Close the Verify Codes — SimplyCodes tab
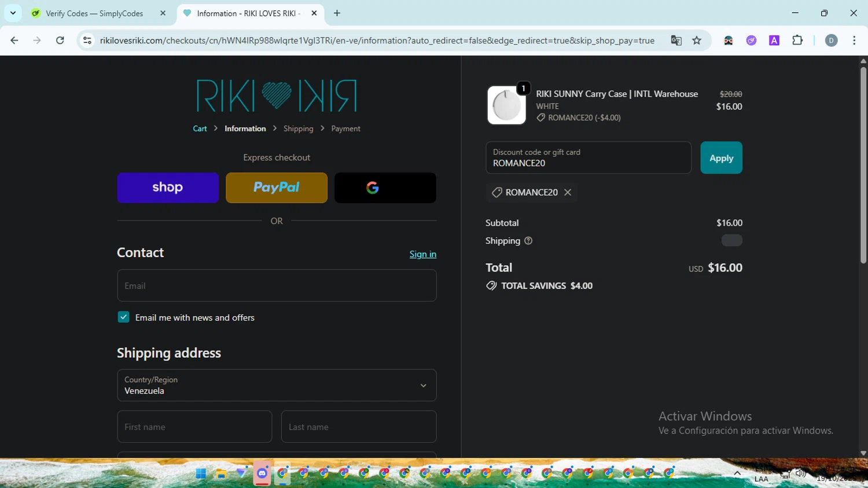The height and width of the screenshot is (488, 868). pos(163,13)
